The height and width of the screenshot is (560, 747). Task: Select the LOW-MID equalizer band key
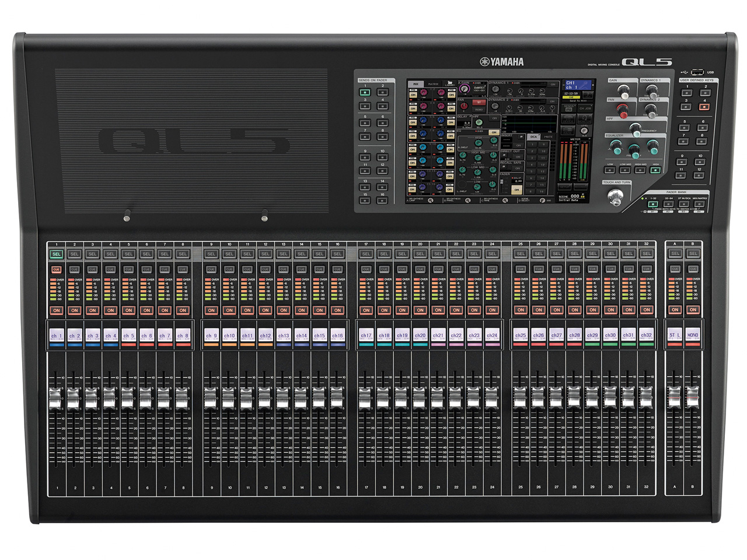coord(625,170)
